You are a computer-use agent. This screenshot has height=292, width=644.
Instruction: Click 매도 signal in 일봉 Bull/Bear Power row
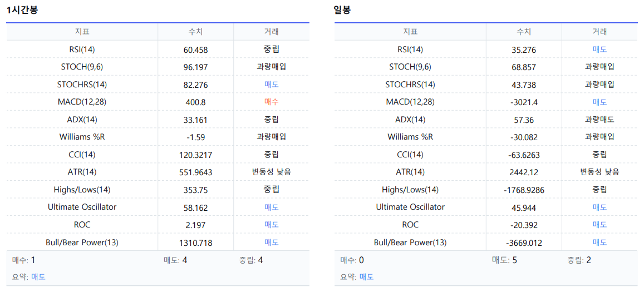(x=599, y=242)
